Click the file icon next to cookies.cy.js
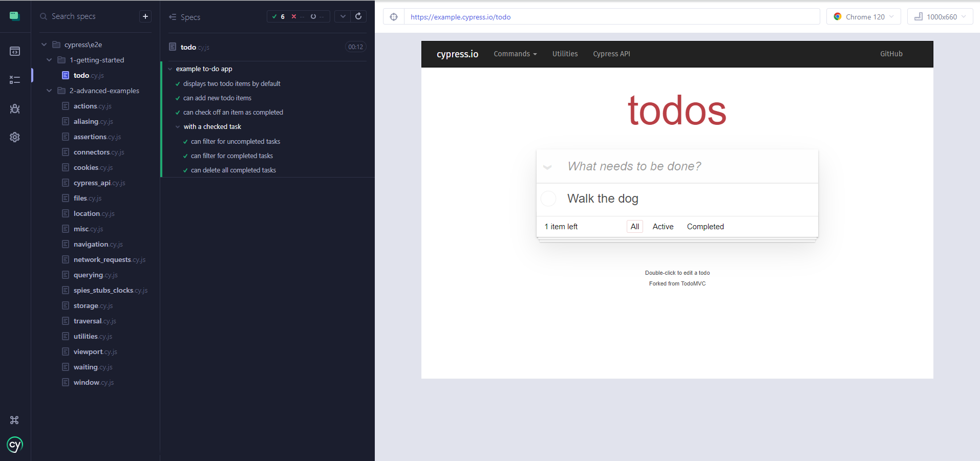The image size is (980, 461). [x=66, y=167]
